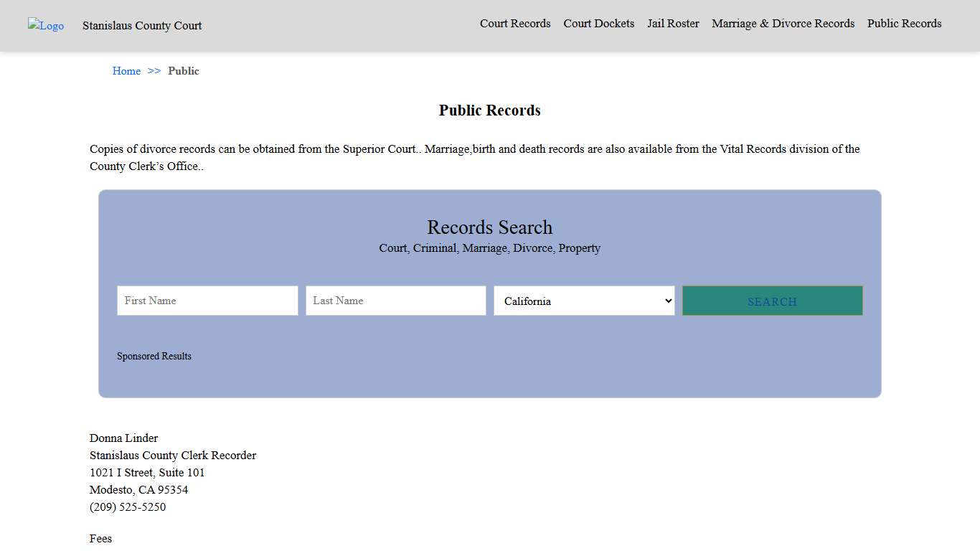This screenshot has height=551, width=980.
Task: Click the Sponsored Results label
Action: (154, 356)
